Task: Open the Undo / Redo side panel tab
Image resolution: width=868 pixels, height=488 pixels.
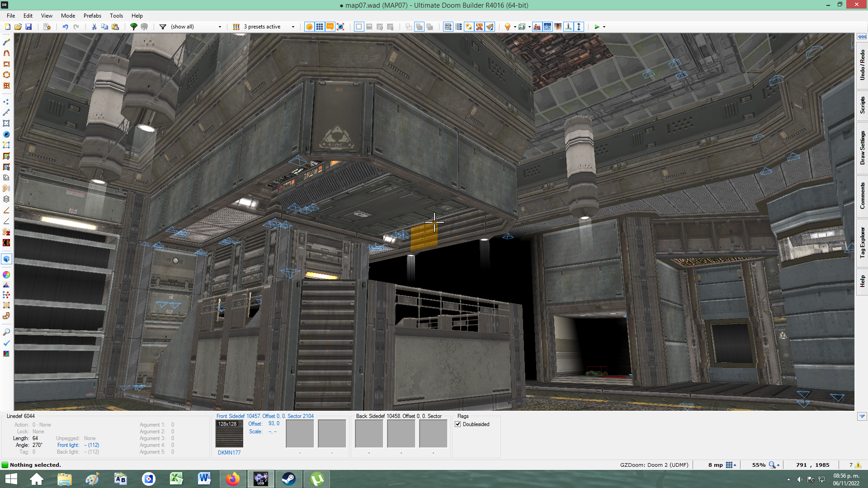Action: tap(862, 65)
